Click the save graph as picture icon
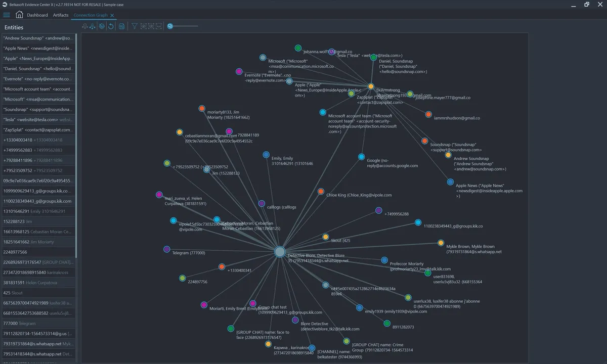 tap(121, 26)
